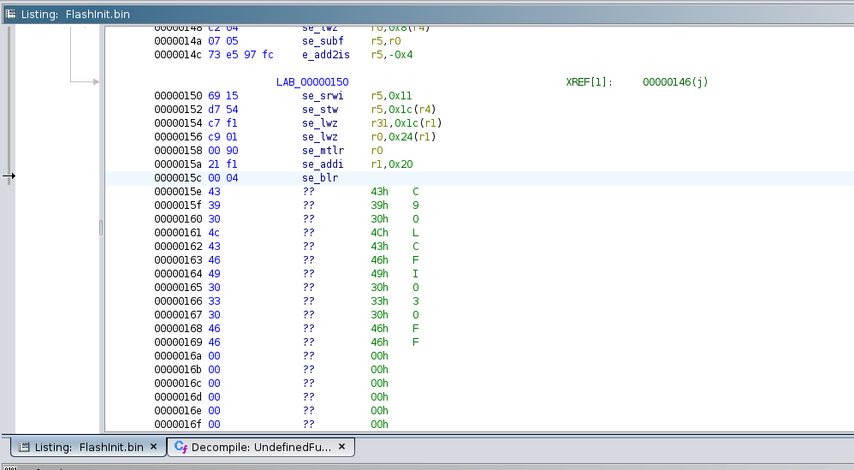
Task: Select the e_add2is mnemonic
Action: 326,55
